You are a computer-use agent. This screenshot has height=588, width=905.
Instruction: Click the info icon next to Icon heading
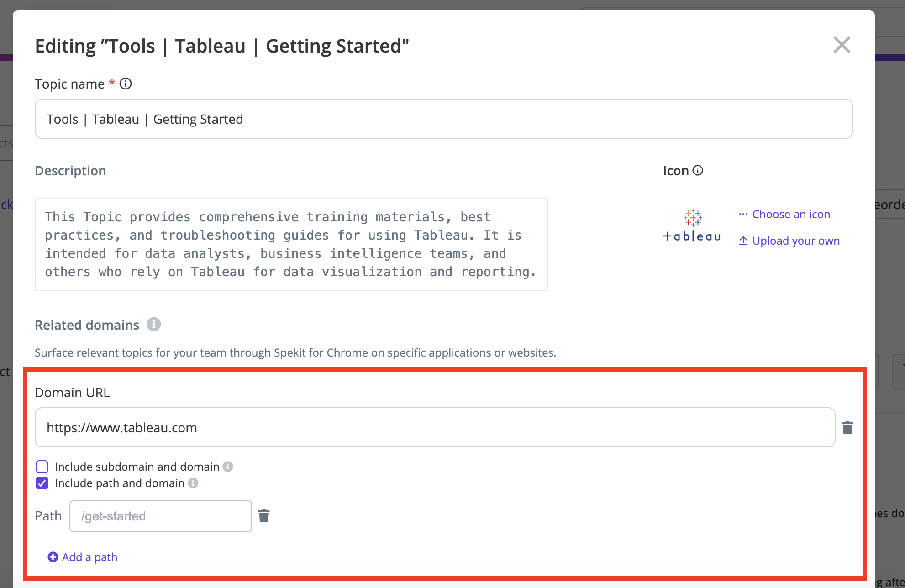coord(698,170)
